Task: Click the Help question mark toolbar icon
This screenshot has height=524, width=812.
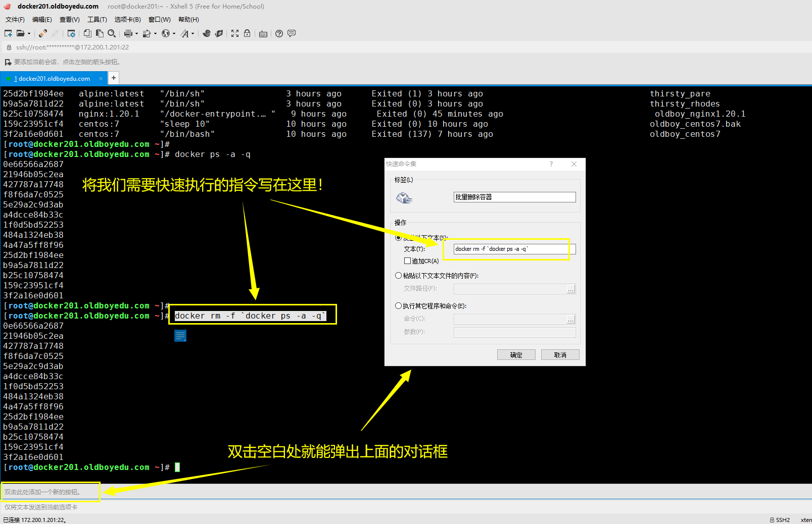Action: [x=279, y=33]
